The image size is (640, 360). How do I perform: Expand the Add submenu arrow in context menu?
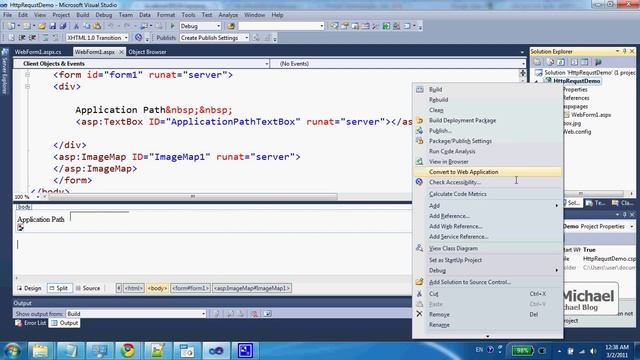pos(556,206)
